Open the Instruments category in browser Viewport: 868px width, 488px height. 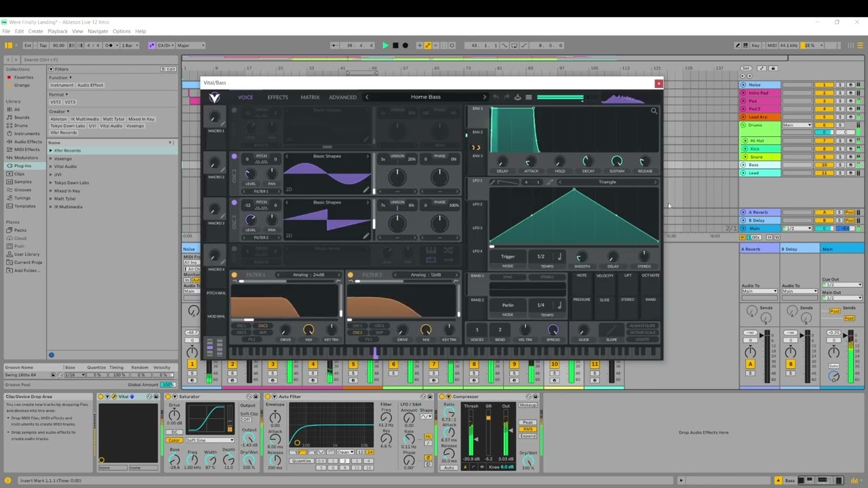pyautogui.click(x=26, y=134)
